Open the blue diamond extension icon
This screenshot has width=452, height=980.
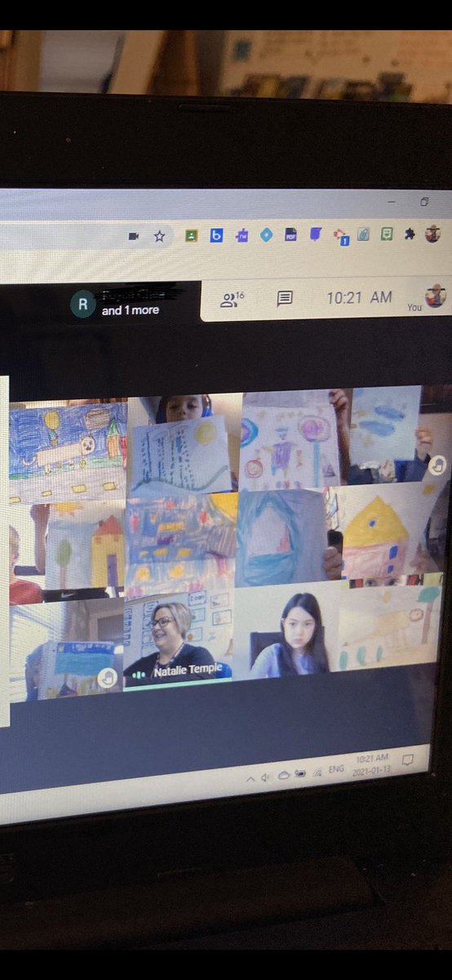266,234
